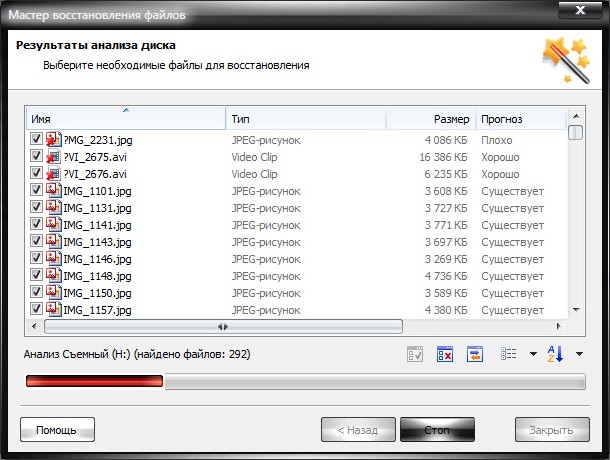This screenshot has width=610, height=460.
Task: Sort by the Имя column header
Action: pyautogui.click(x=126, y=118)
